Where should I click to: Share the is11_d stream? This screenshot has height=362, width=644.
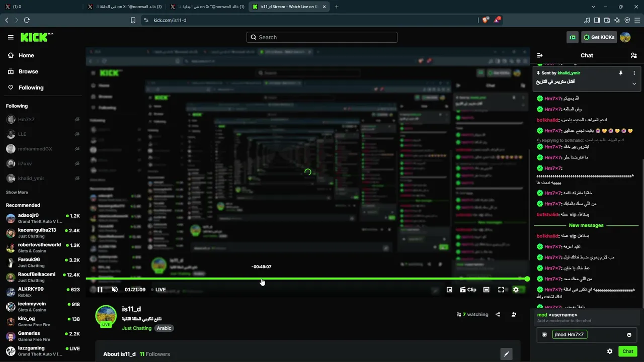point(498,314)
